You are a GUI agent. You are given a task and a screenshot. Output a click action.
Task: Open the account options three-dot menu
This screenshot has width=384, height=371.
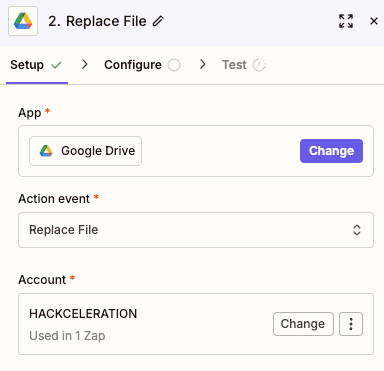[x=351, y=324]
